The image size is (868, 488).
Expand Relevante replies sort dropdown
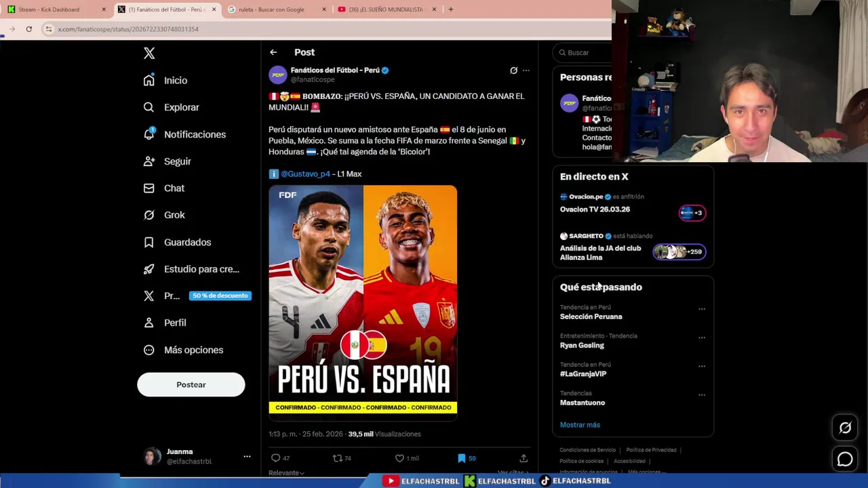pyautogui.click(x=286, y=473)
